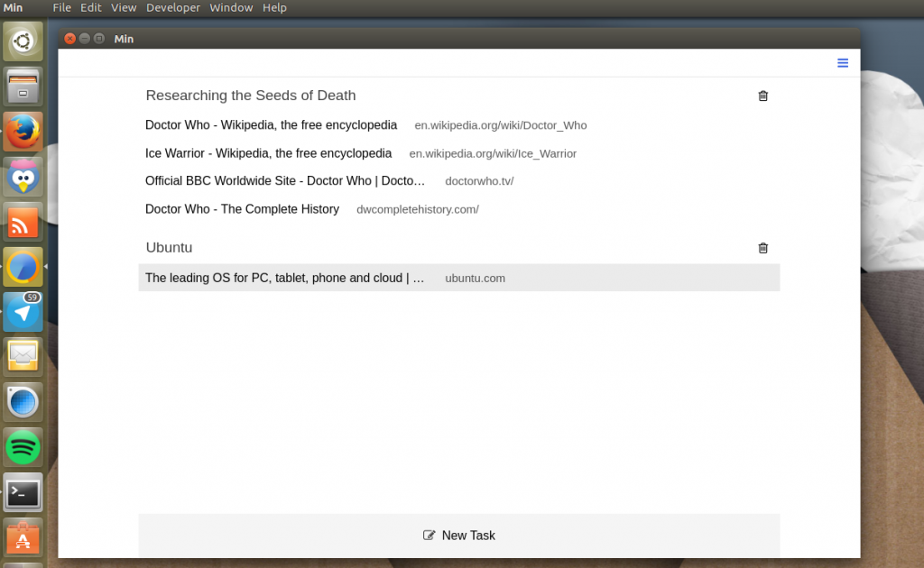Image resolution: width=924 pixels, height=568 pixels.
Task: Open Ice Warrior Wikipedia tab
Action: point(459,153)
